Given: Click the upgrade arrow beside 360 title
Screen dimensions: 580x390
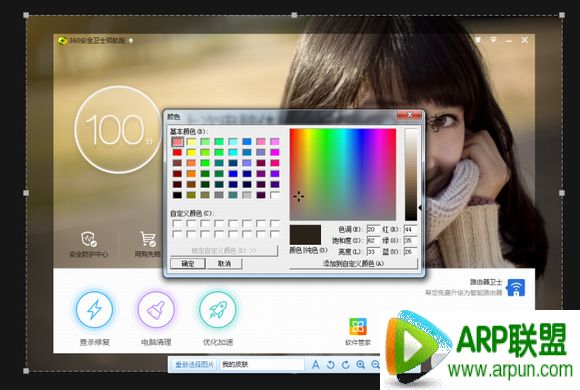Looking at the screenshot, I should pyautogui.click(x=131, y=41).
